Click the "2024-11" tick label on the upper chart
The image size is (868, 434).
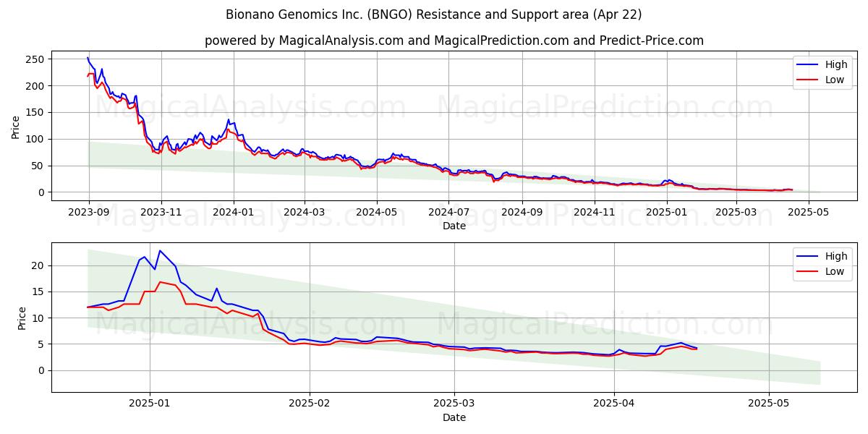(x=593, y=213)
